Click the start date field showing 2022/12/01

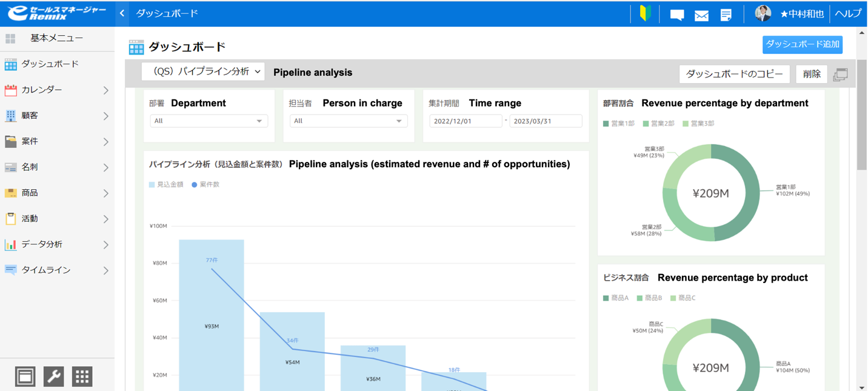tap(466, 121)
